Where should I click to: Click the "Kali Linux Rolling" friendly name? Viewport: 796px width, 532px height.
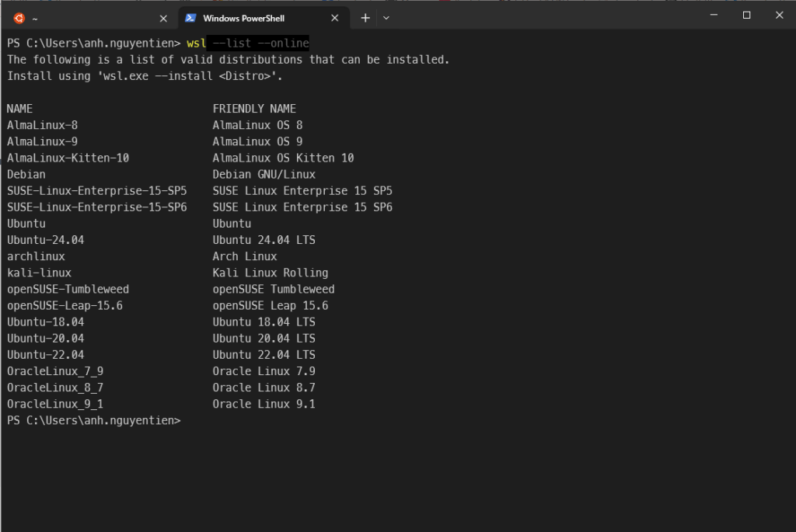[271, 273]
